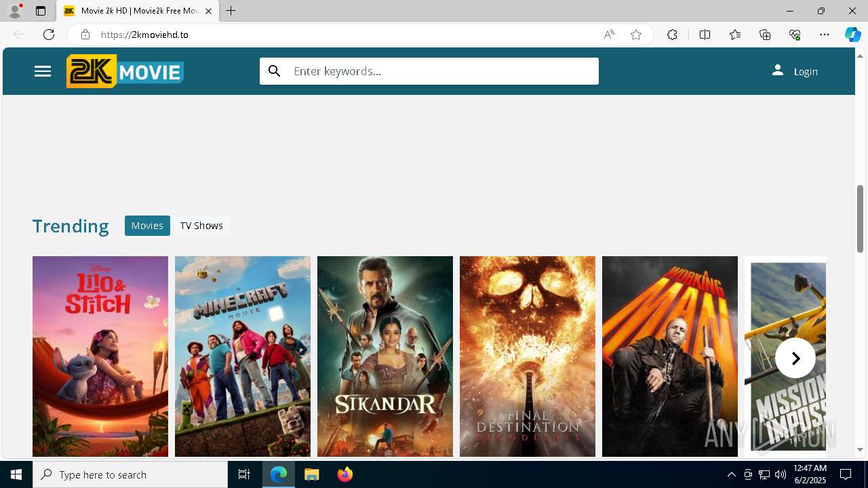
Task: Open Microsoft Edge from taskbar
Action: pyautogui.click(x=279, y=474)
